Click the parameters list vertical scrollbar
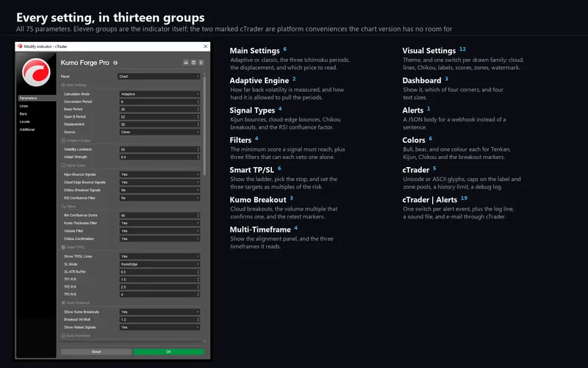Image resolution: width=588 pixels, height=368 pixels. pyautogui.click(x=204, y=126)
